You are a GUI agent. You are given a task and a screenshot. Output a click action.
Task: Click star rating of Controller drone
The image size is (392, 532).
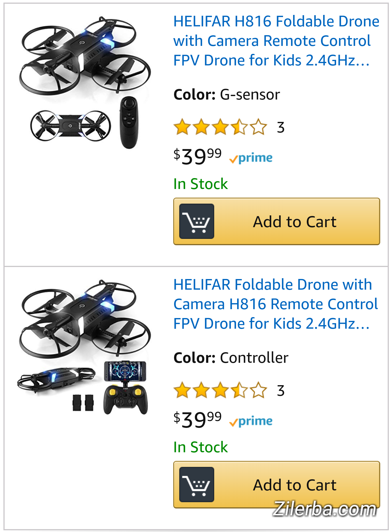coord(220,390)
